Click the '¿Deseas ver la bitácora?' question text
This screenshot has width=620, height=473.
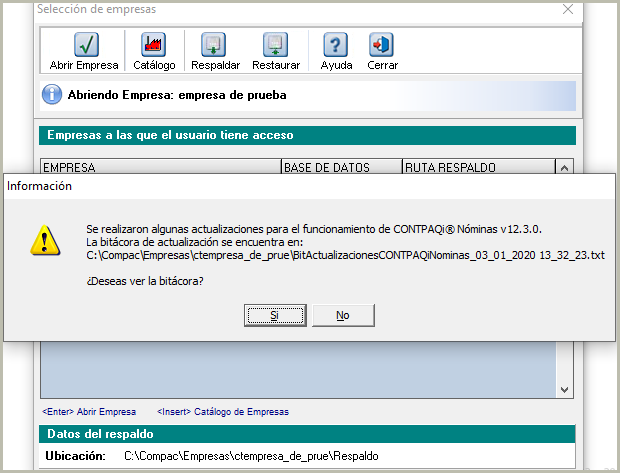[x=145, y=281]
